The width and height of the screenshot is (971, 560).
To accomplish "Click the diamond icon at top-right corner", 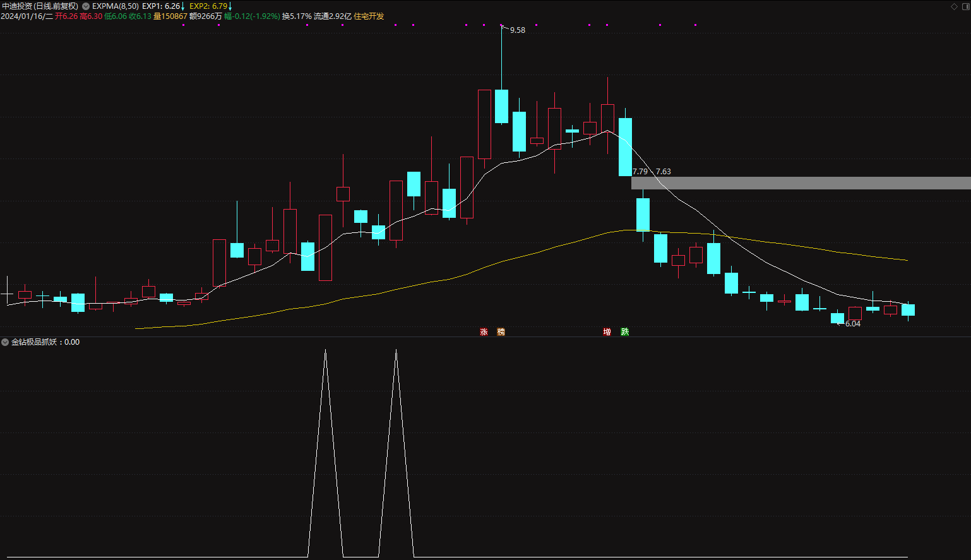I will coord(954,6).
